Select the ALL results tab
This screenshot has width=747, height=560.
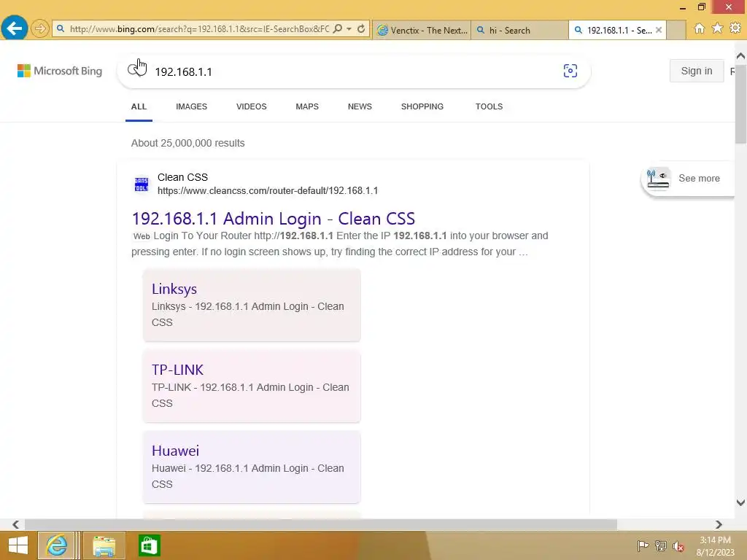[x=139, y=106]
